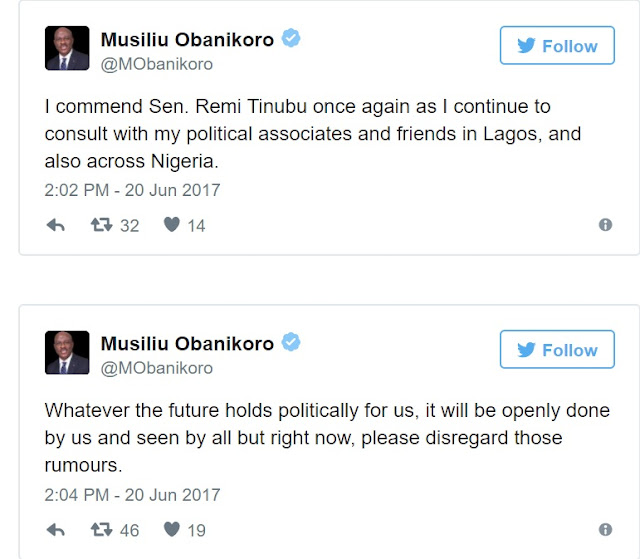This screenshot has width=640, height=559.
Task: Open the 2:02 PM - 20 Jun 2017 timestamp
Action: tap(133, 190)
